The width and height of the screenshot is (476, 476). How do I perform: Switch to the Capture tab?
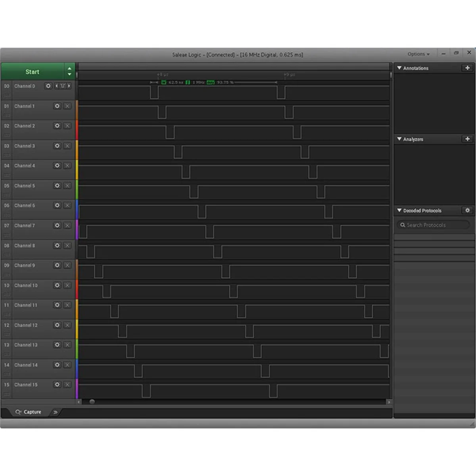tap(28, 412)
